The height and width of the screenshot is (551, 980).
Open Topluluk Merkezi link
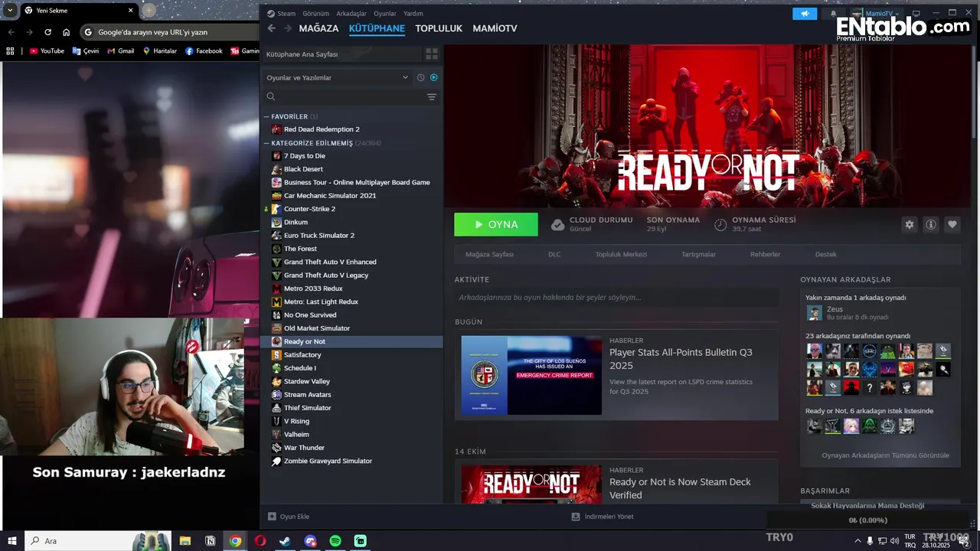621,254
